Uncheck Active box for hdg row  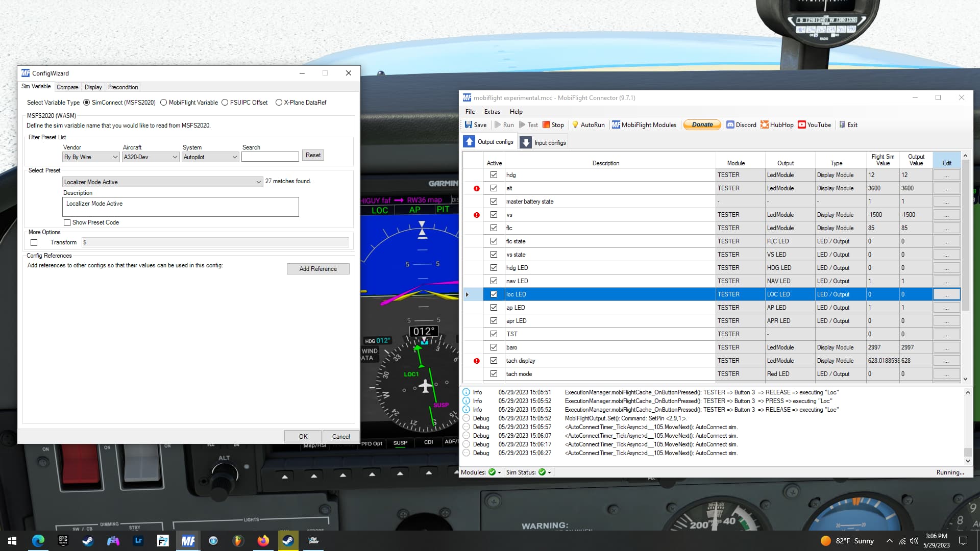coord(494,174)
